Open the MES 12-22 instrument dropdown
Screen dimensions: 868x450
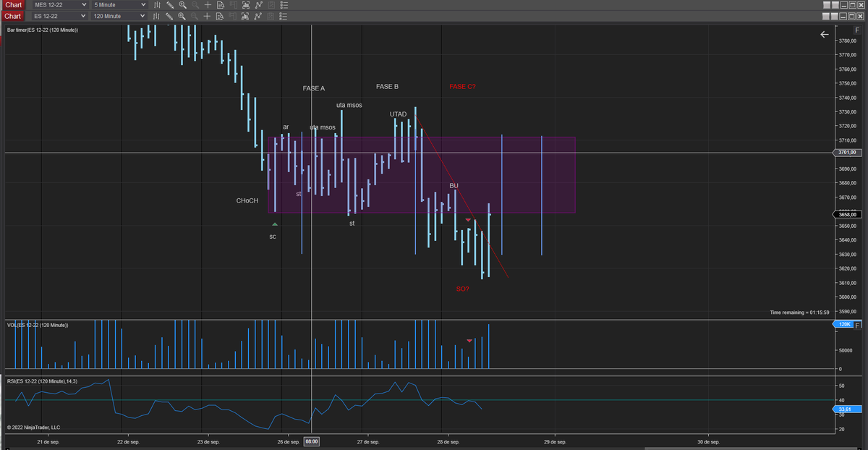click(61, 5)
